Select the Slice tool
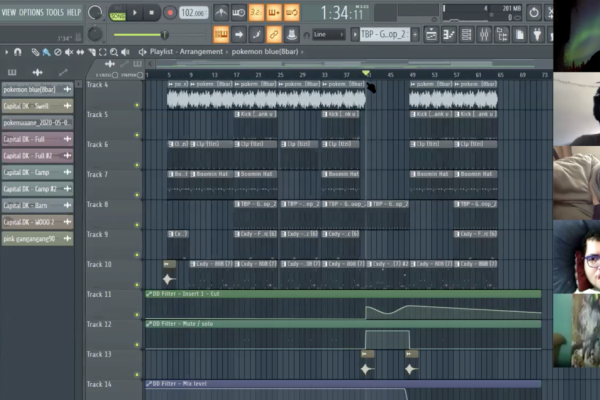Image resolution: width=600 pixels, height=400 pixels. (x=91, y=52)
